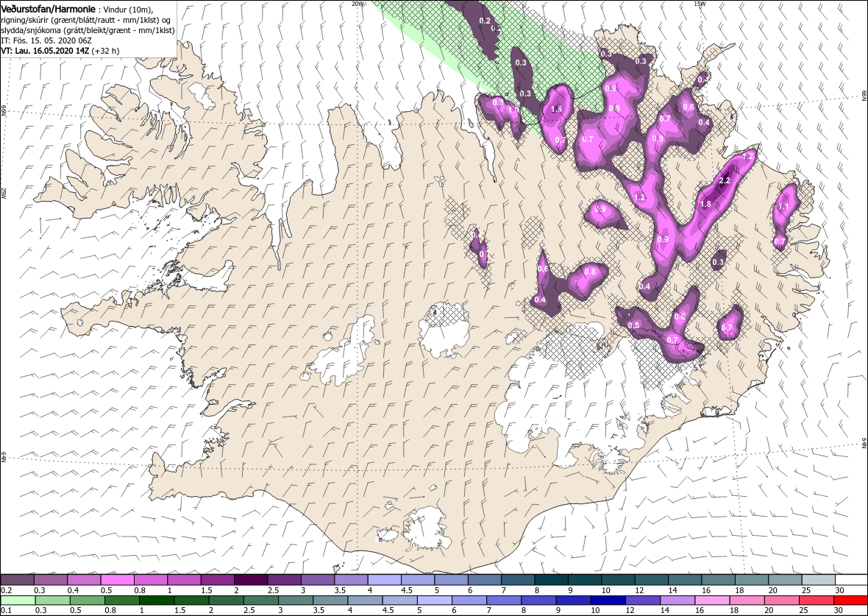This screenshot has height=616, width=868.
Task: Select the red lower legend swatch labeled 30
Action: [850, 601]
